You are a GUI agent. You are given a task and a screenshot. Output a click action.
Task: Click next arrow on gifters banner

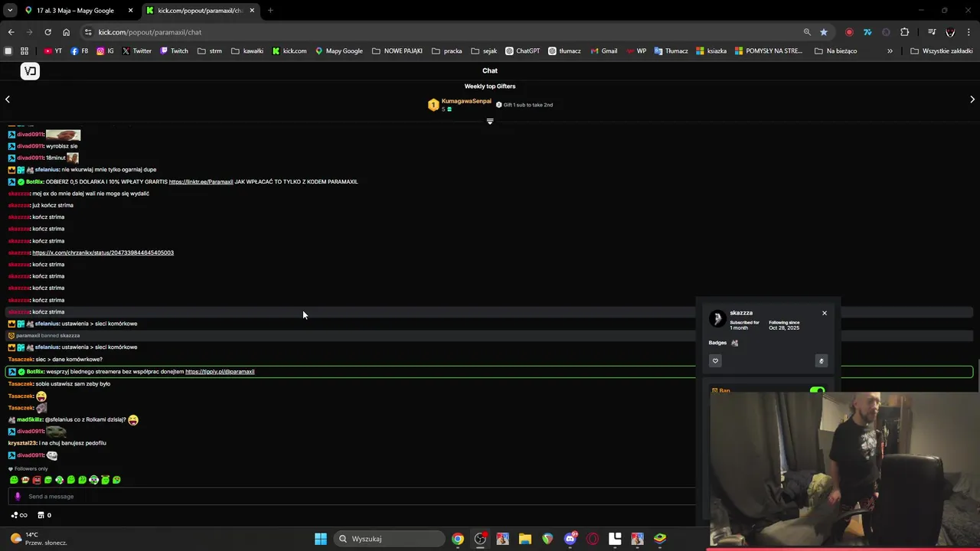[972, 99]
